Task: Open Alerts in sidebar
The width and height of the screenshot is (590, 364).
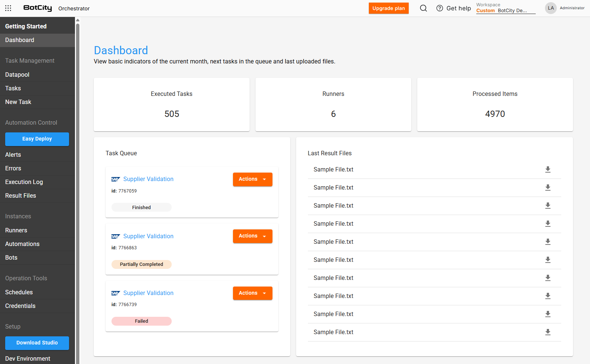Action: (x=37, y=155)
